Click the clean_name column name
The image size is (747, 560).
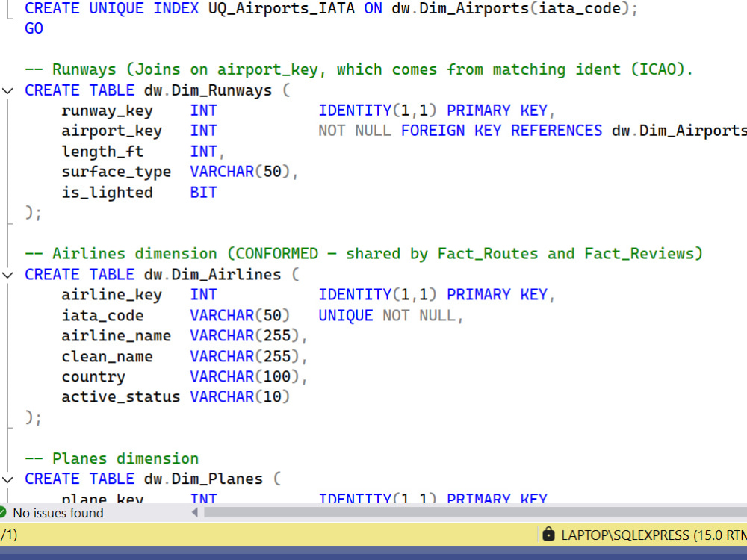[107, 357]
